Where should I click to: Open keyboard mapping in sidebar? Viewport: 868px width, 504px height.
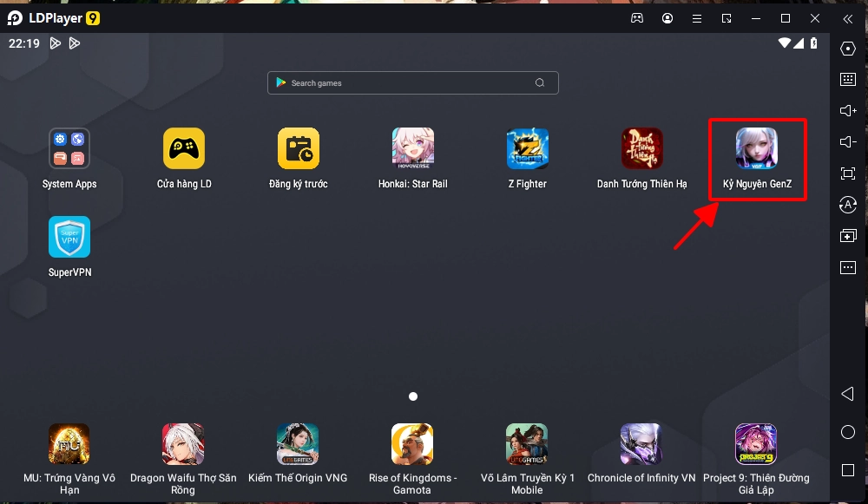click(x=848, y=79)
